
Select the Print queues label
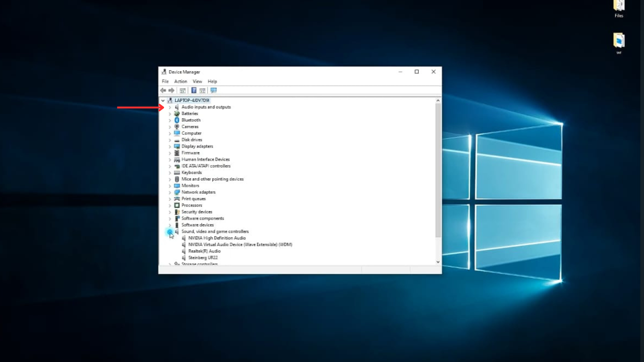(194, 199)
